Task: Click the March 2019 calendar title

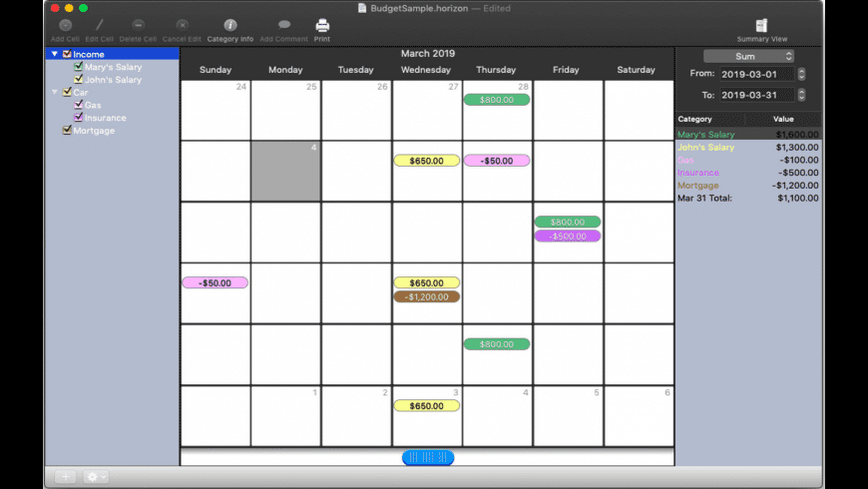Action: (x=428, y=54)
